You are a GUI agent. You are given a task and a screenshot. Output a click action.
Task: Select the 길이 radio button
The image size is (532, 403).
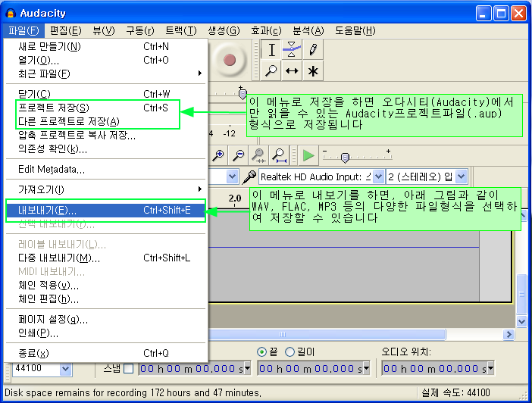[289, 352]
